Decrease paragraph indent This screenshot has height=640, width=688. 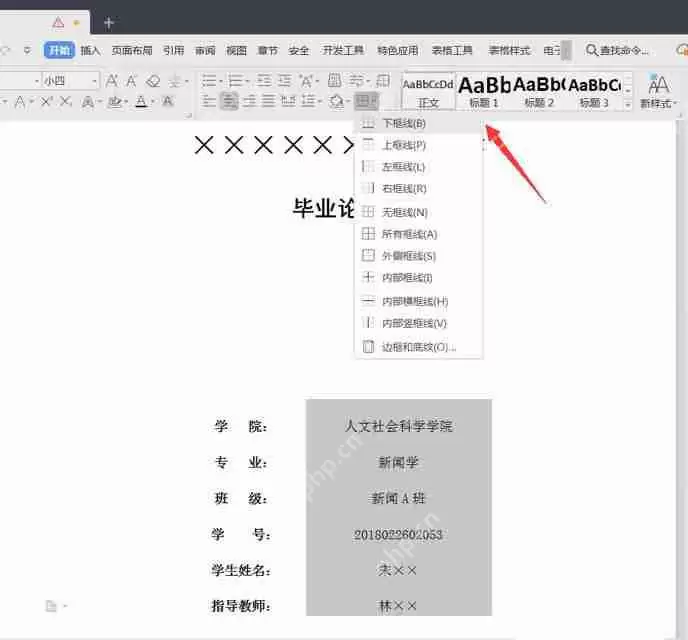(x=264, y=81)
